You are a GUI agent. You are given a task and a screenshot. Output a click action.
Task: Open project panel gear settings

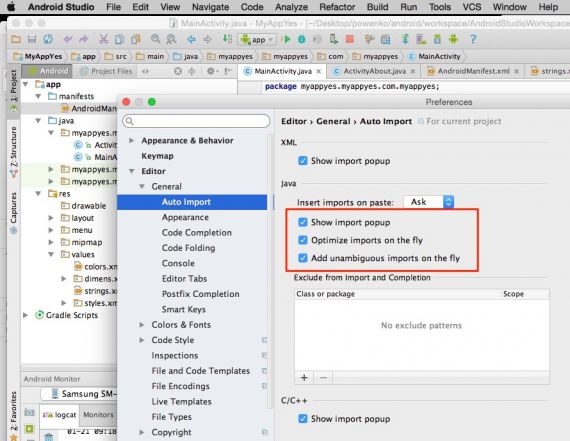211,71
